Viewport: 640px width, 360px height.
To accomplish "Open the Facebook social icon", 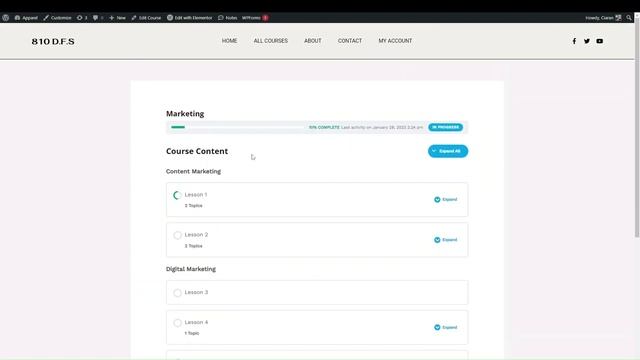I will [x=574, y=41].
